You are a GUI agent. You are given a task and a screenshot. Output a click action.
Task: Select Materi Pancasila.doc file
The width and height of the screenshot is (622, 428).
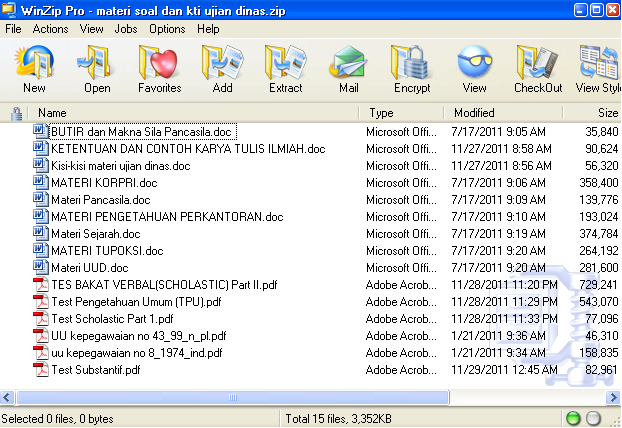click(101, 200)
